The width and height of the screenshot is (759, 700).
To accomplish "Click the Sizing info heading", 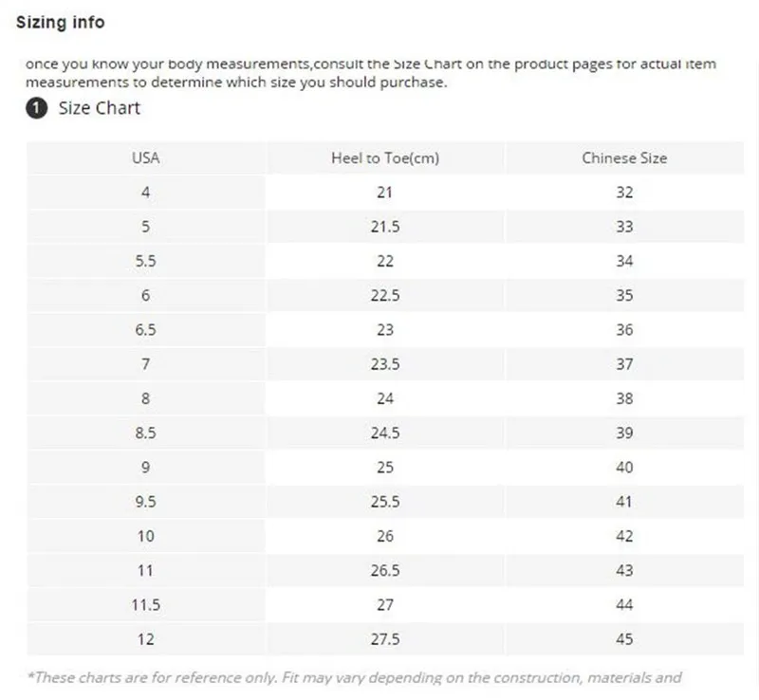I will pyautogui.click(x=61, y=22).
